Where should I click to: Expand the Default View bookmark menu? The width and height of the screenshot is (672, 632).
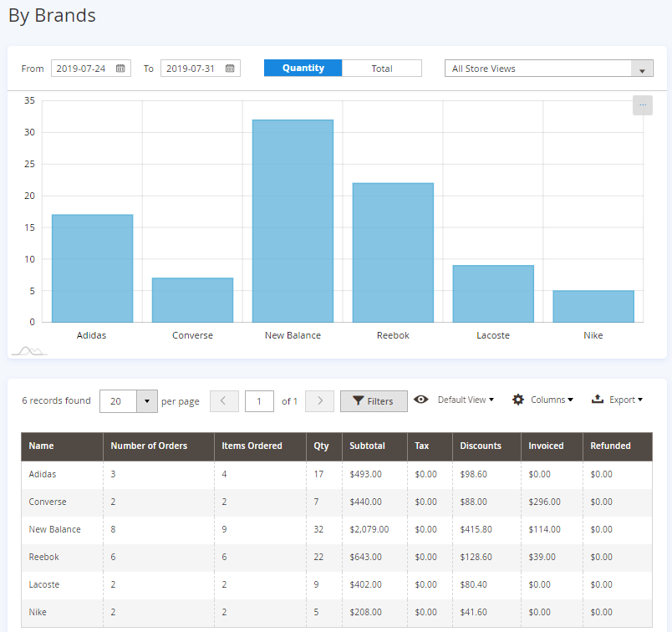pos(466,400)
